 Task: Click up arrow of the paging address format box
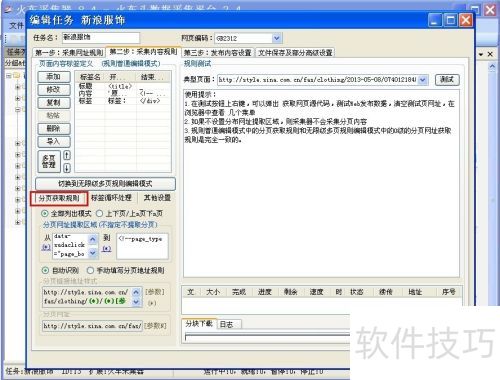click(136, 292)
